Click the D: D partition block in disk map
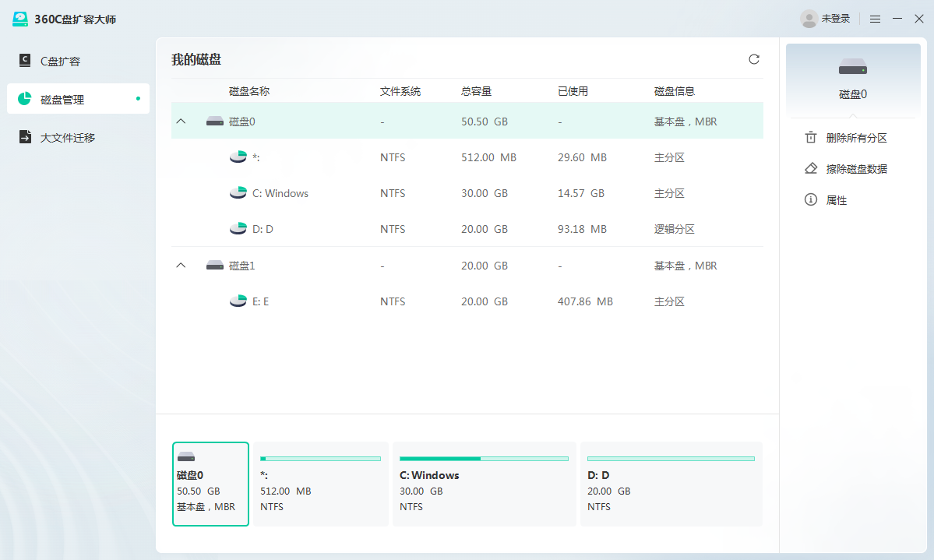This screenshot has height=560, width=934. pos(671,484)
